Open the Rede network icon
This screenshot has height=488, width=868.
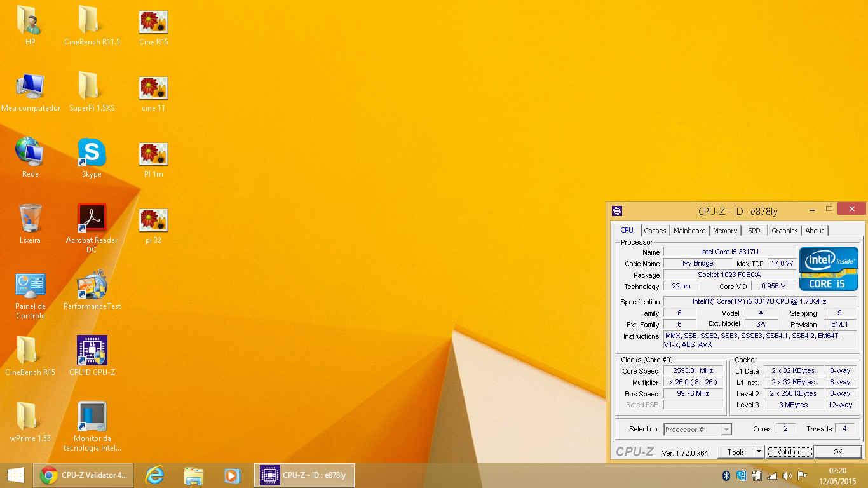pyautogui.click(x=30, y=158)
